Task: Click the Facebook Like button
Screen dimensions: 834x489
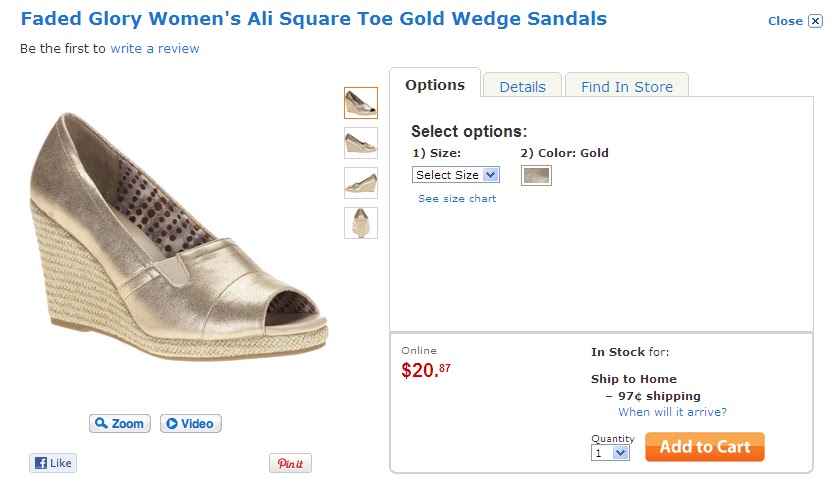Action: click(x=53, y=463)
